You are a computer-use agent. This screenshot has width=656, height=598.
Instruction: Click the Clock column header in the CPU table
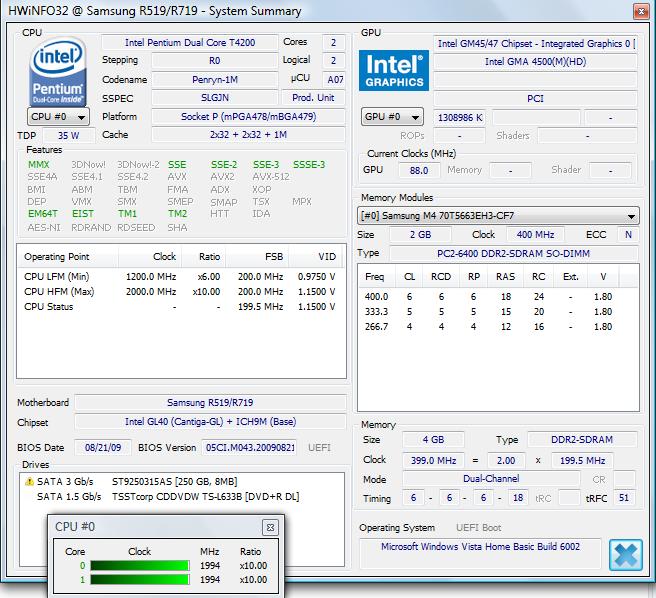[150, 257]
